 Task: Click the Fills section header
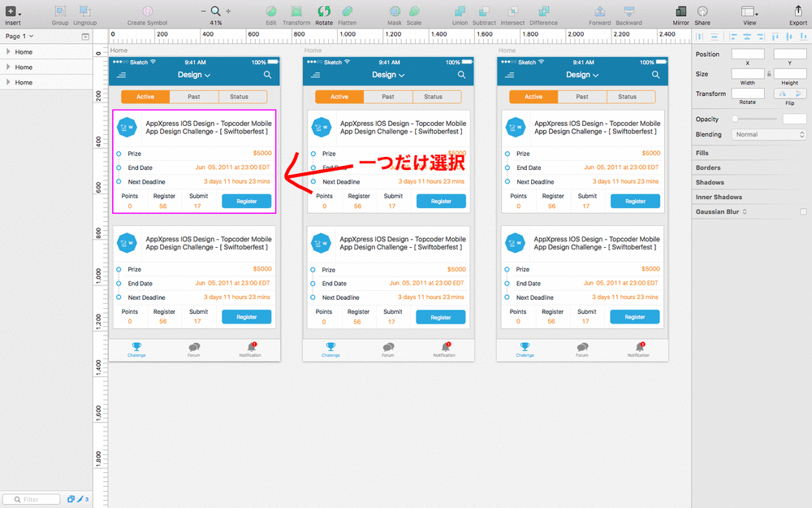(x=702, y=153)
